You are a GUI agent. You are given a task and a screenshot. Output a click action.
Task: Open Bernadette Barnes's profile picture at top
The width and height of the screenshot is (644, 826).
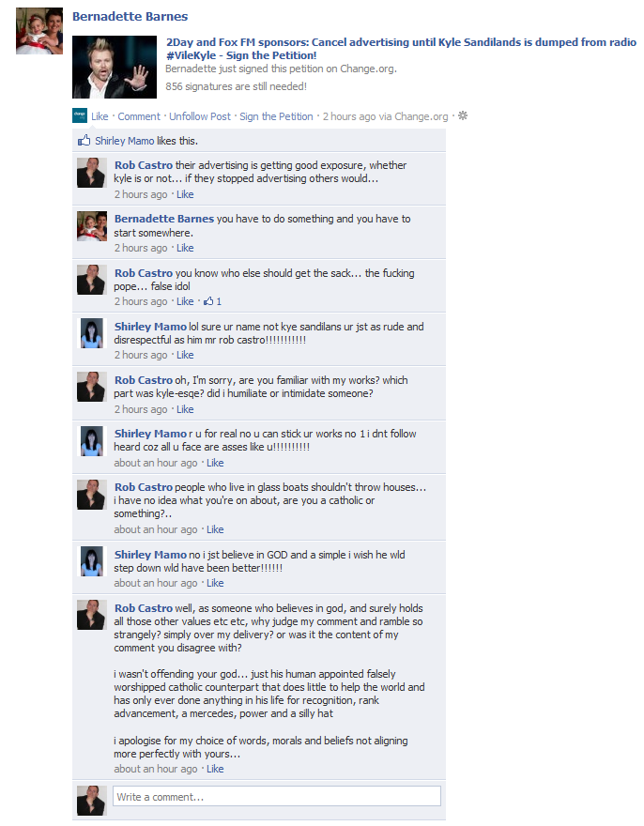(x=39, y=31)
